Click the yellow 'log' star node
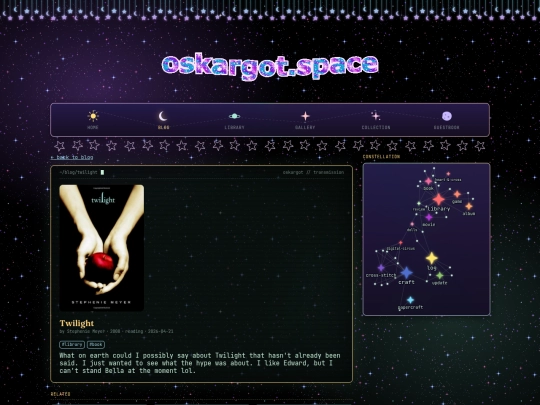Viewport: 540px width, 405px height. point(432,258)
